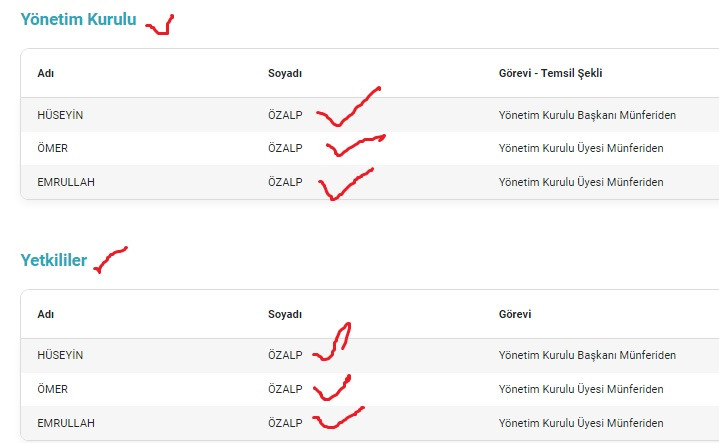The width and height of the screenshot is (719, 443).
Task: Select ÖMER in the Yönetim Kurulu table
Action: (x=52, y=148)
